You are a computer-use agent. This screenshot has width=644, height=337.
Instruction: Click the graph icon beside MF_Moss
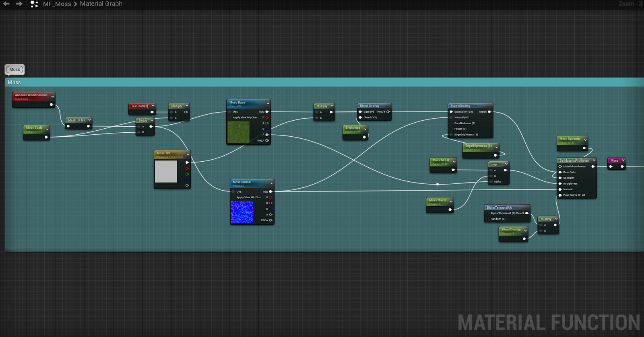(x=34, y=4)
